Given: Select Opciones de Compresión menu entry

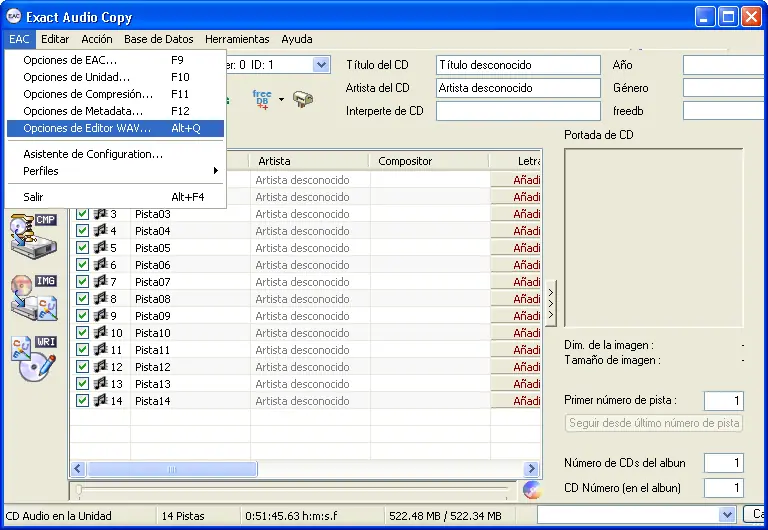Looking at the screenshot, I should 115,94.
